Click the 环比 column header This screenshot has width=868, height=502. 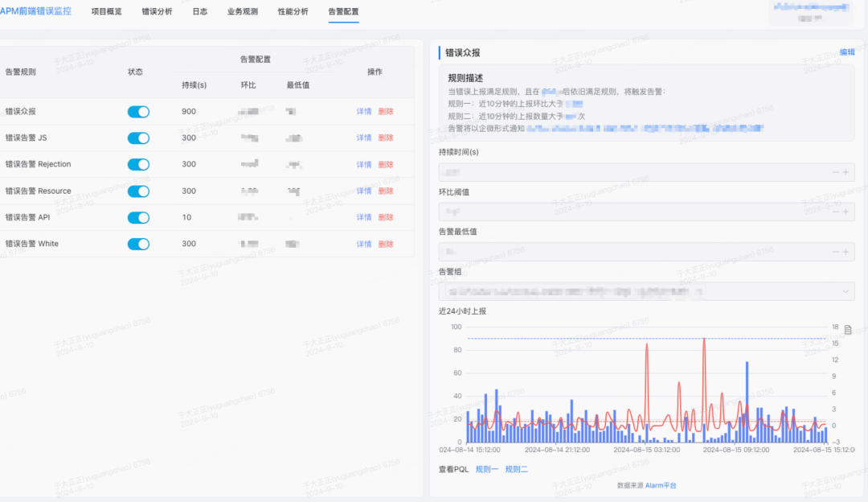248,84
